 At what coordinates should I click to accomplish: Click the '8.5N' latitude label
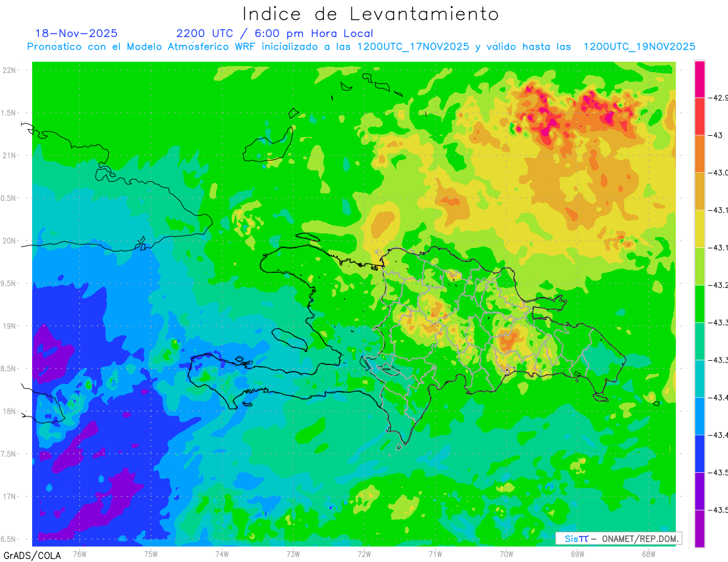tap(9, 369)
